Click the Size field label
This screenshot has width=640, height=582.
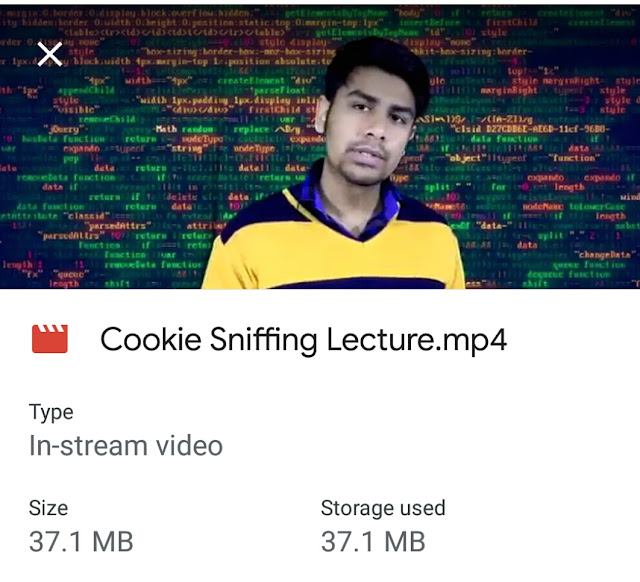(x=48, y=508)
